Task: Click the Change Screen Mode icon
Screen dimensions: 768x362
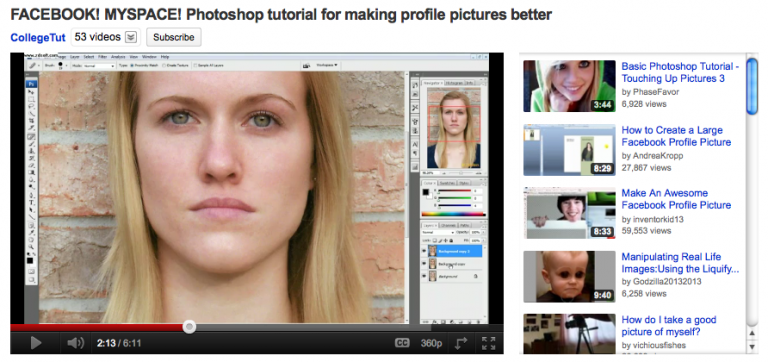Action: pos(31,280)
